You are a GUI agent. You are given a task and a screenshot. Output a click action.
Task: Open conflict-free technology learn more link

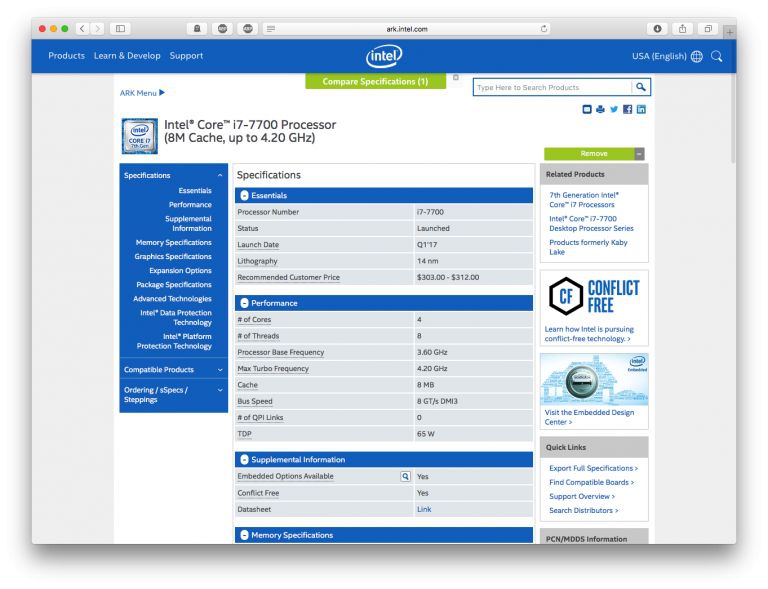click(589, 334)
